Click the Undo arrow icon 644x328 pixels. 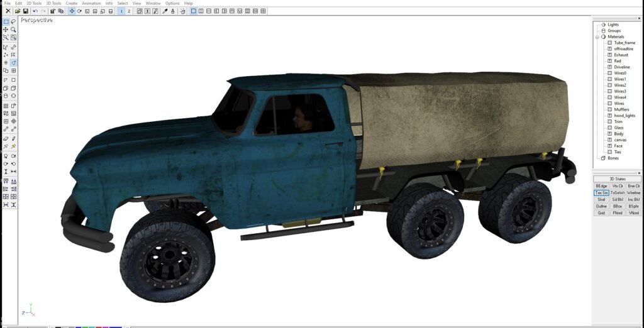click(x=35, y=11)
